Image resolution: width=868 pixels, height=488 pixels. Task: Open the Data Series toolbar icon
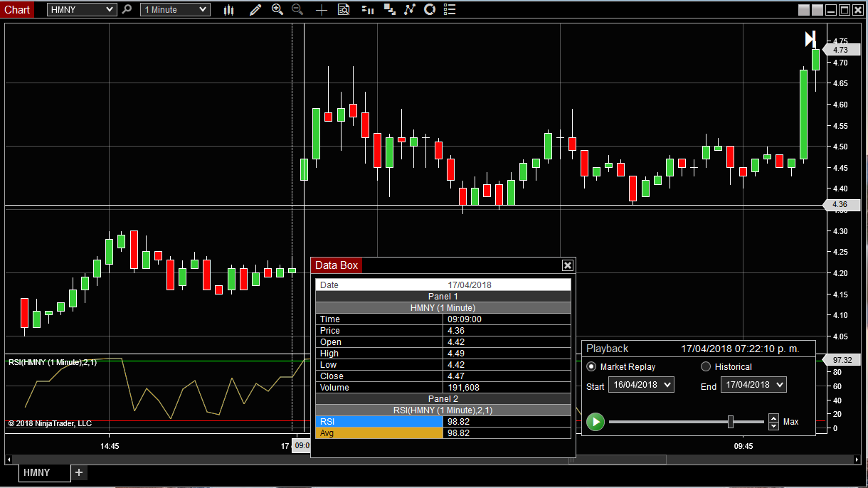pyautogui.click(x=389, y=10)
